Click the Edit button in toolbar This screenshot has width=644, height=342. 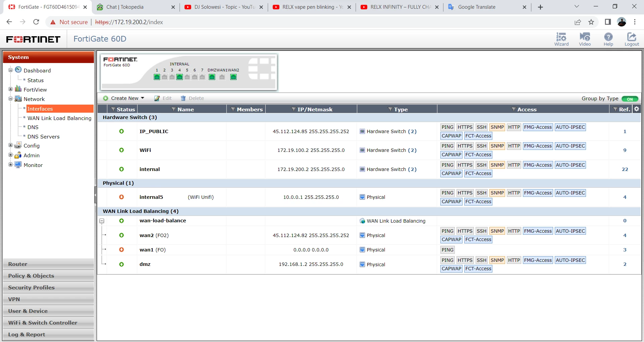tap(163, 98)
